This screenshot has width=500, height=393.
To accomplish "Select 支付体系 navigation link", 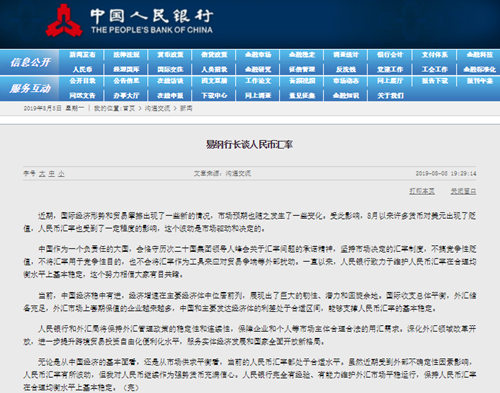I will tap(435, 55).
